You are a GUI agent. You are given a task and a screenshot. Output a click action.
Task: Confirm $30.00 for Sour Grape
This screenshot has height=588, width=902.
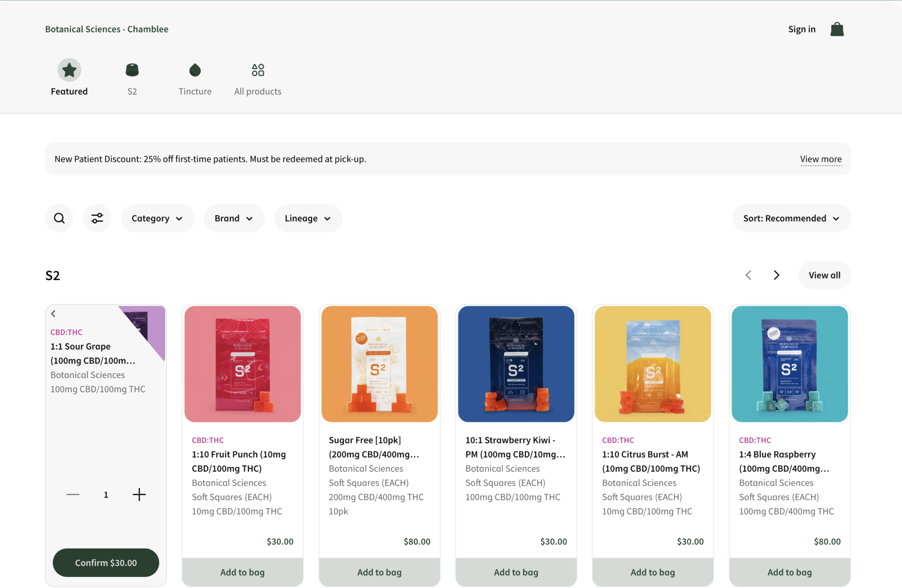pyautogui.click(x=106, y=563)
